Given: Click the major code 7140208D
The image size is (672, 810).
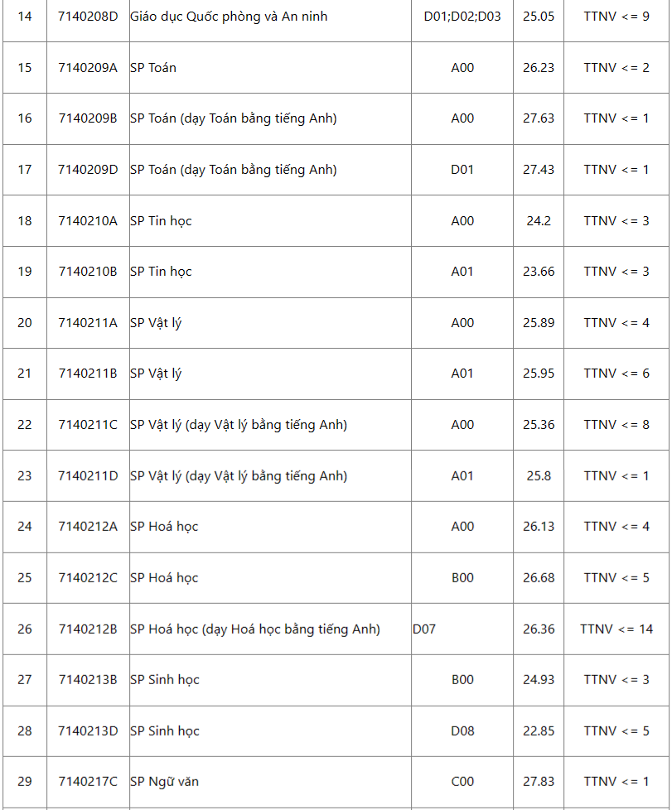Looking at the screenshot, I should [88, 16].
